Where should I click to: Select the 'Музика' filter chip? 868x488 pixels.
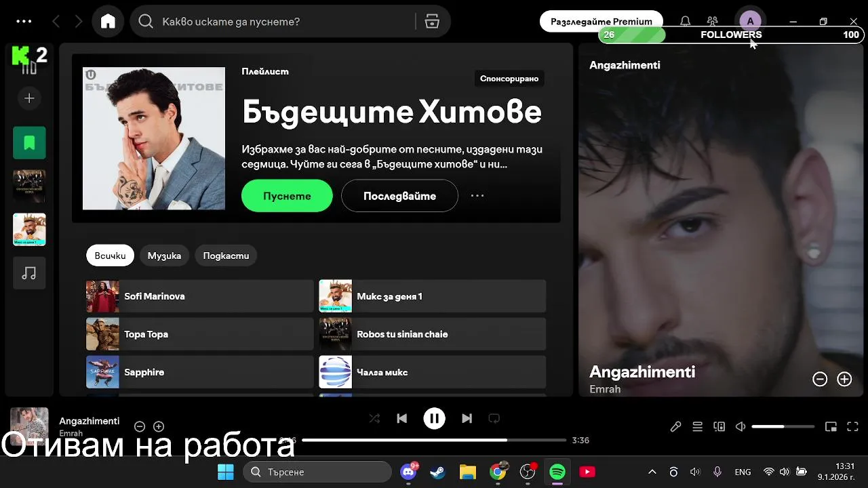[x=164, y=256]
